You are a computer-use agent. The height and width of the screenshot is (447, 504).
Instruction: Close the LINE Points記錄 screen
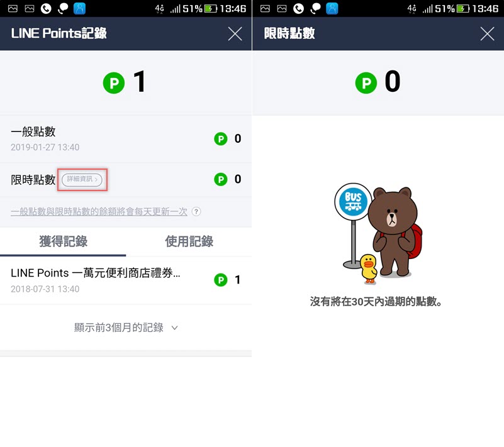(x=235, y=34)
